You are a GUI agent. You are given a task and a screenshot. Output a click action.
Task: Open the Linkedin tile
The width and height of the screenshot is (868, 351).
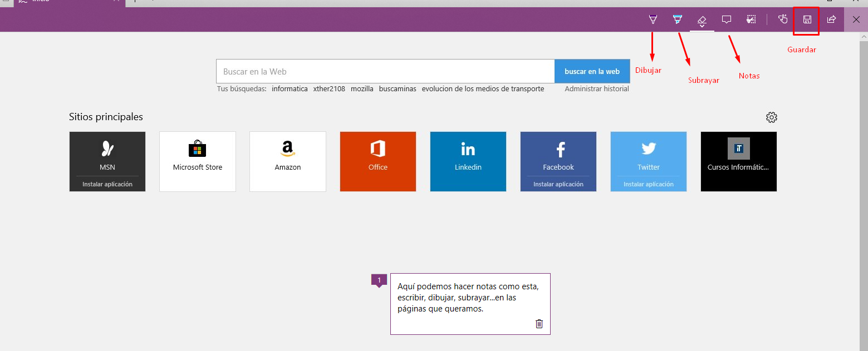[468, 161]
